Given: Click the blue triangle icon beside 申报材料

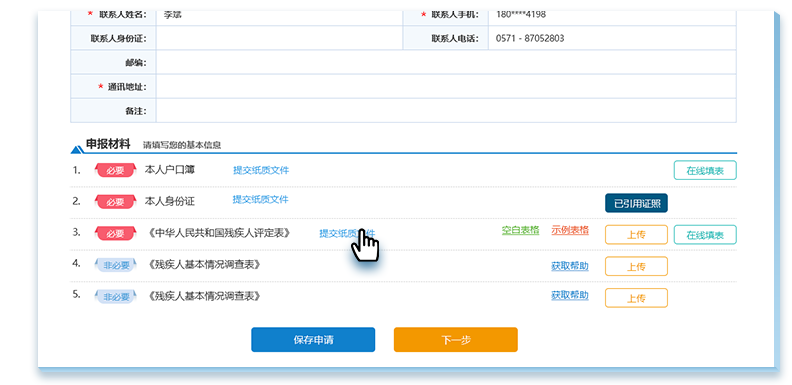Looking at the screenshot, I should click(x=77, y=149).
